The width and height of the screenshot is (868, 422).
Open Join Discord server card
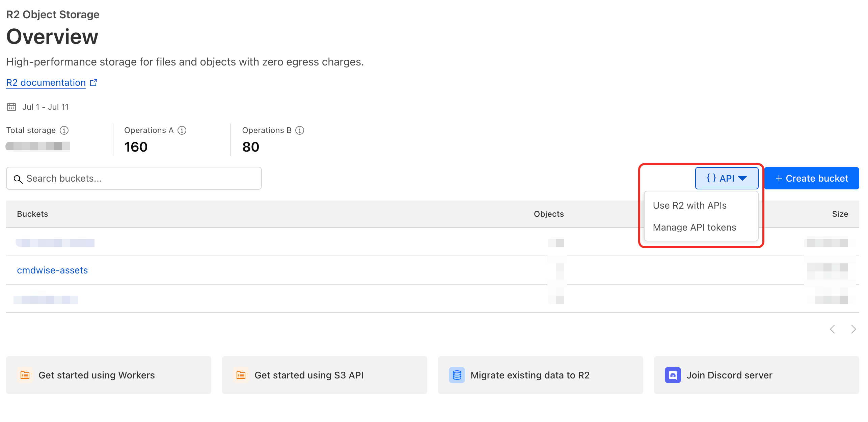point(757,375)
